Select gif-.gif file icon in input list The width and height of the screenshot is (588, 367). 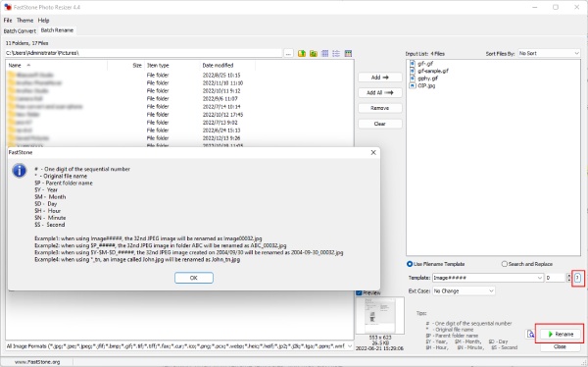(413, 64)
